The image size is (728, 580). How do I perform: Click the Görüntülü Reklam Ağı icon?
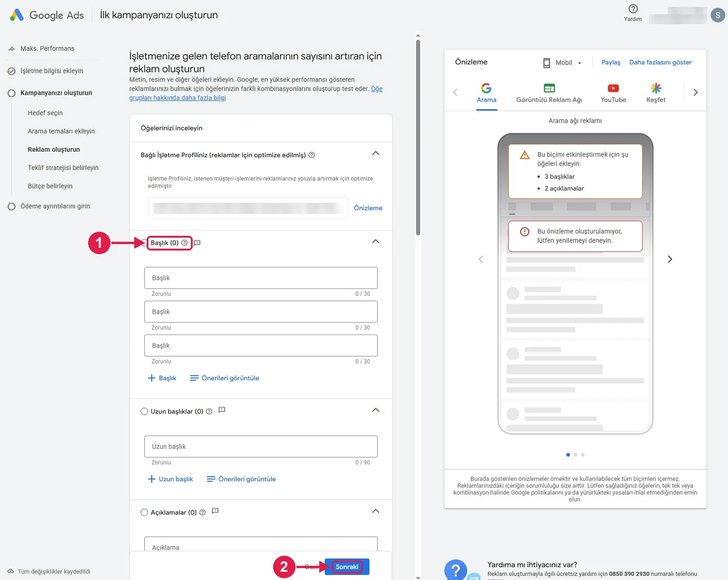point(549,88)
